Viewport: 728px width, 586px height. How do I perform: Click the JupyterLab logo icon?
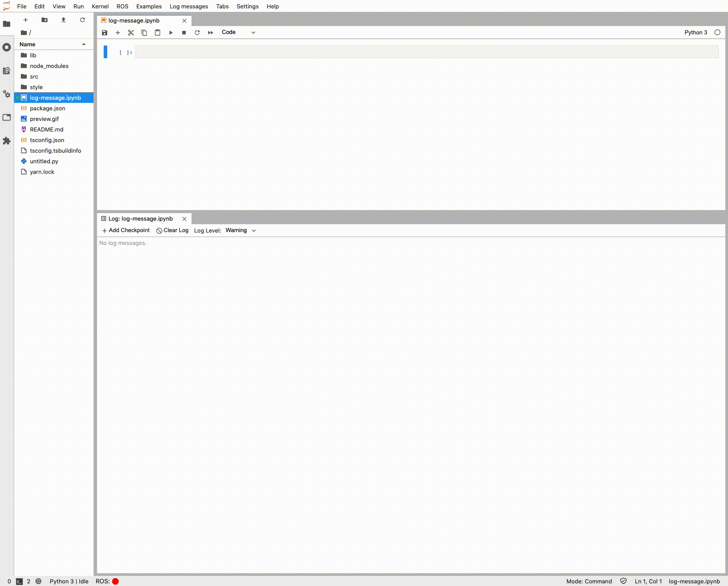click(x=7, y=6)
